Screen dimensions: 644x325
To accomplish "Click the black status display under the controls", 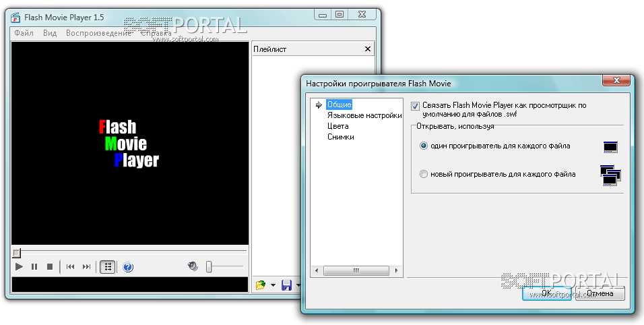I will tap(130, 285).
